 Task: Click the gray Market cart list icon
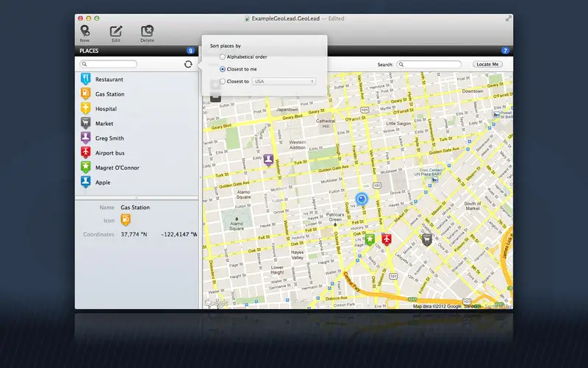point(85,123)
